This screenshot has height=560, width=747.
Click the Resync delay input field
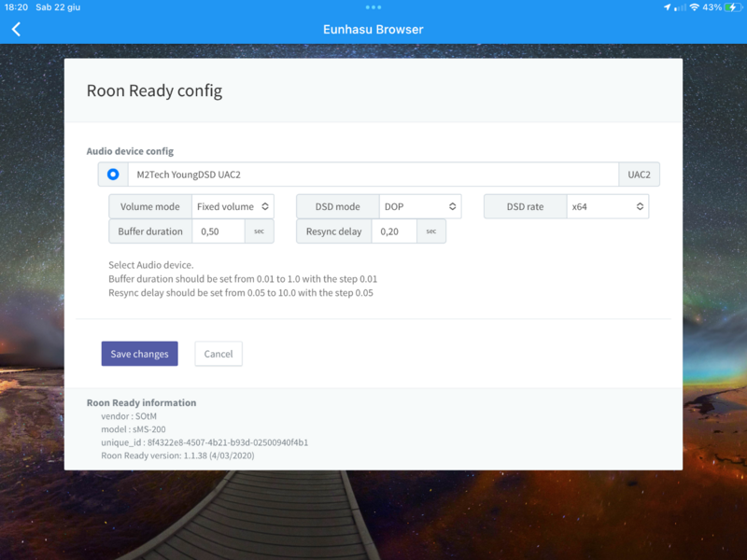coord(394,231)
